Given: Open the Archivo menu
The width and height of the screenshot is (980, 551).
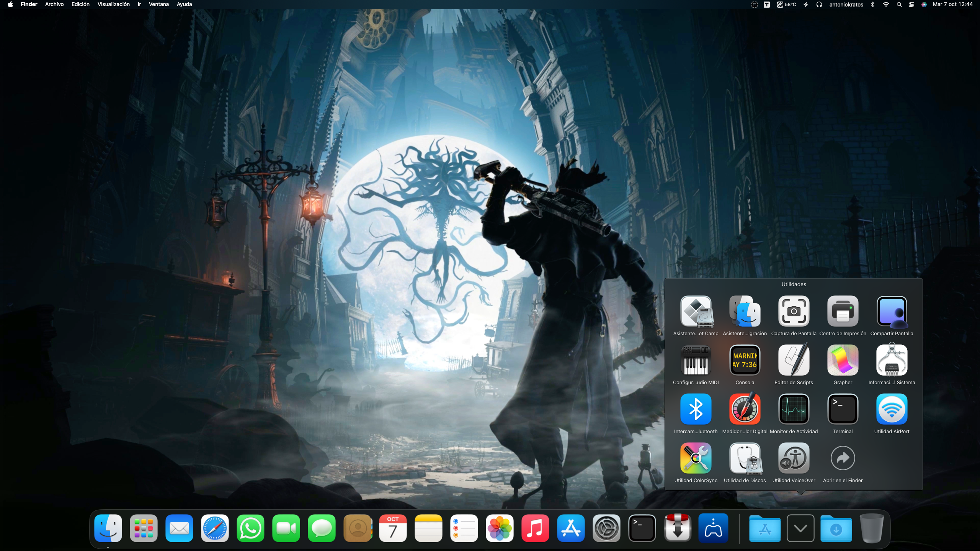Looking at the screenshot, I should 54,5.
